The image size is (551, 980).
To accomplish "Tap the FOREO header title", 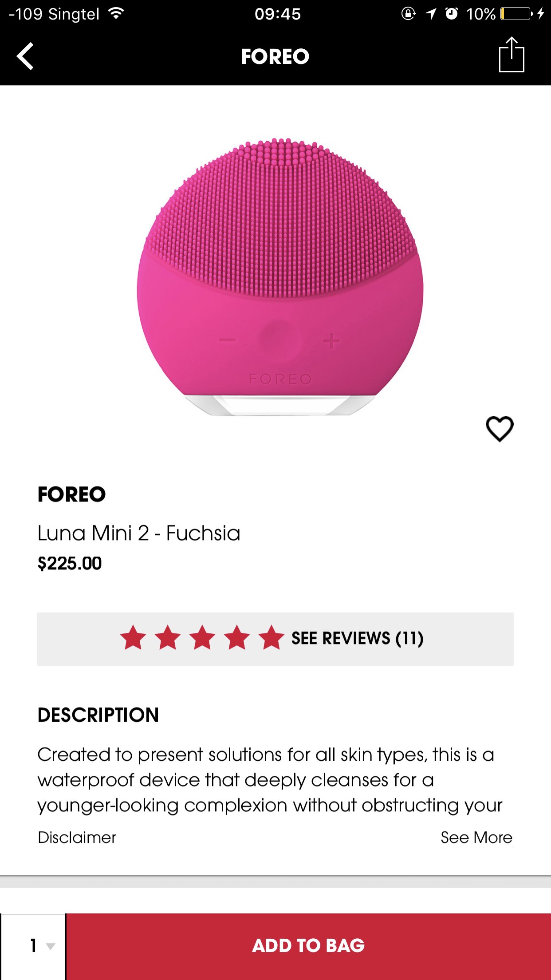I will point(275,56).
